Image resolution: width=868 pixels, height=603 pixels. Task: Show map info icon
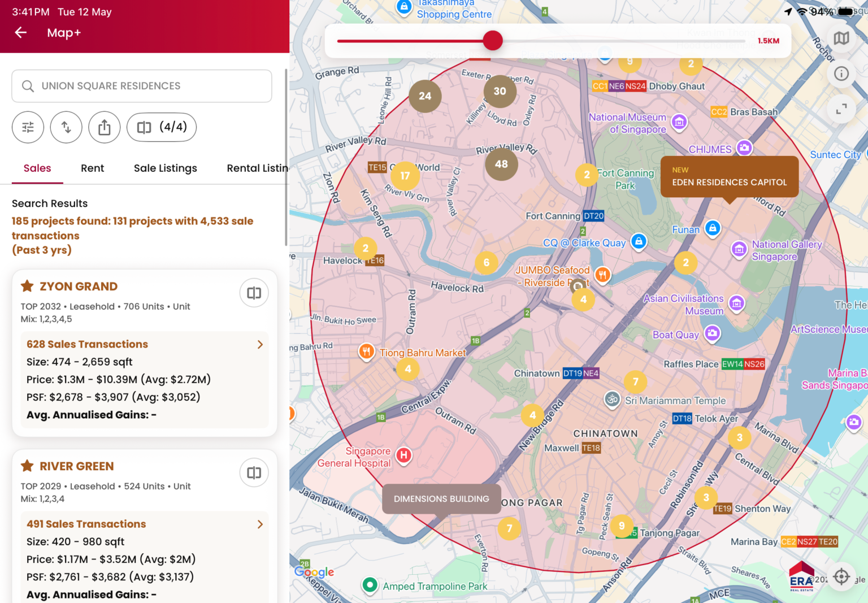click(841, 73)
